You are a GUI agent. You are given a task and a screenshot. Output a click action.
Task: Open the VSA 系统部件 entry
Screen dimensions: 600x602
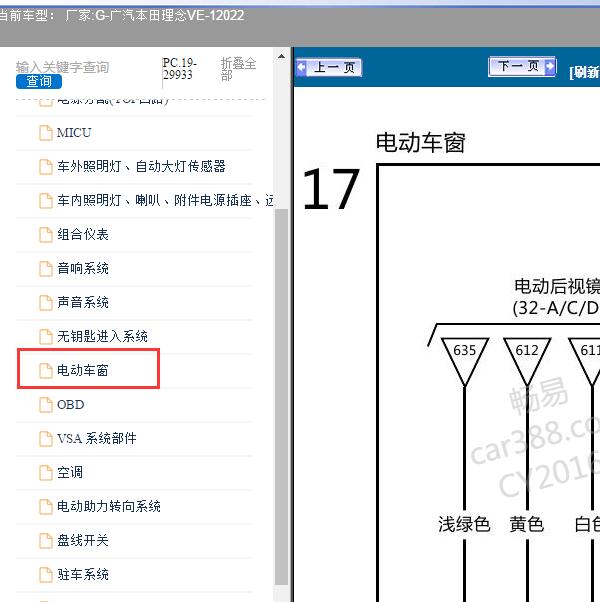96,438
